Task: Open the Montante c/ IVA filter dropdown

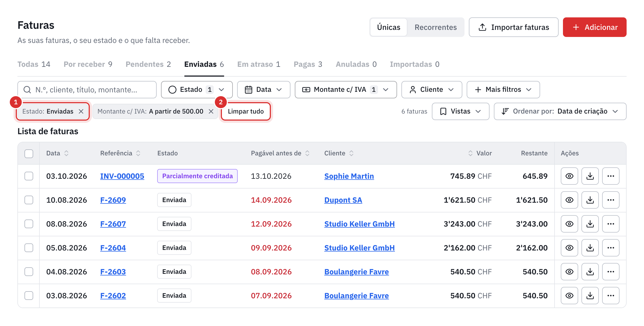Action: 346,90
